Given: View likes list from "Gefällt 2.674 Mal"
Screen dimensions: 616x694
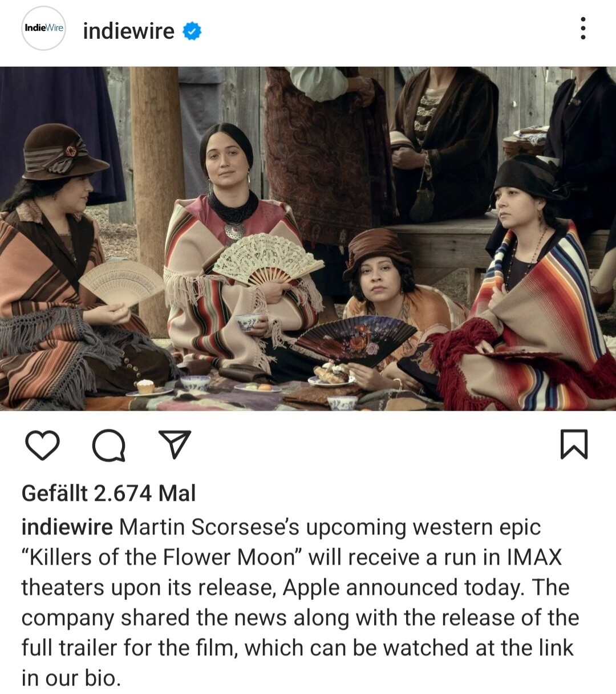Looking at the screenshot, I should click(108, 493).
